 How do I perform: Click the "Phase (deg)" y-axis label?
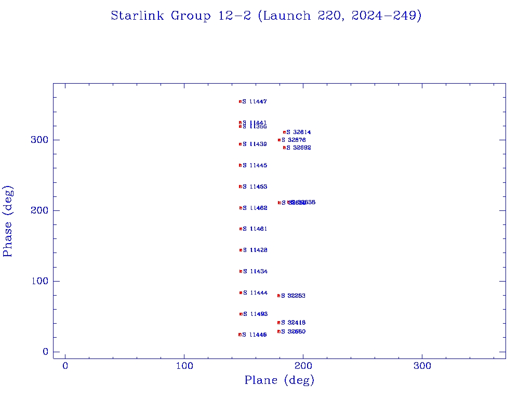coord(7,221)
